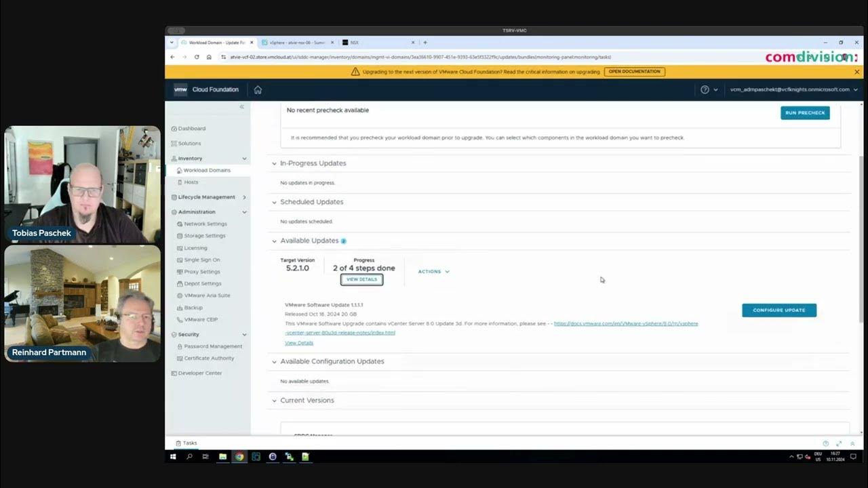
Task: Collapse the Available Configuration Updates section
Action: click(274, 361)
